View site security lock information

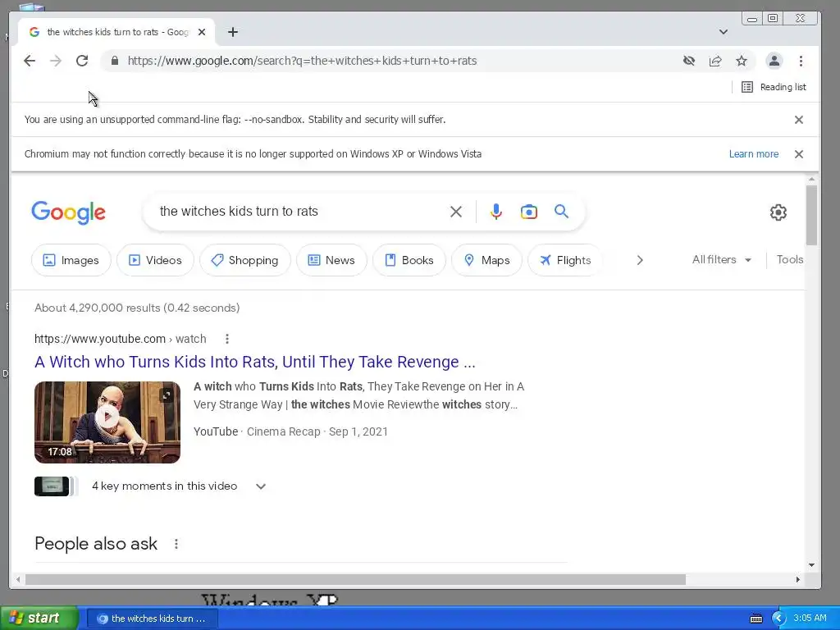pos(115,61)
